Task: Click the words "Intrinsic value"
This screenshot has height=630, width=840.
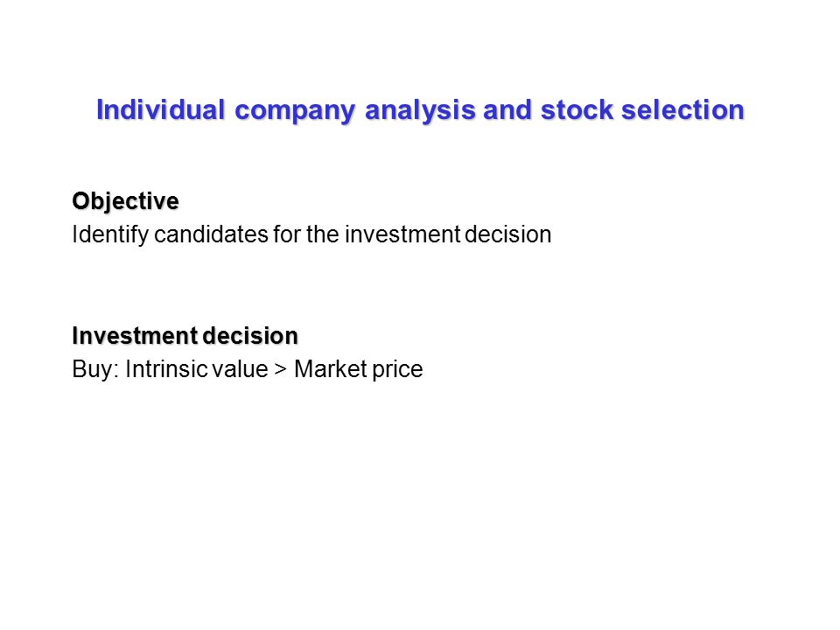Action: click(x=197, y=369)
